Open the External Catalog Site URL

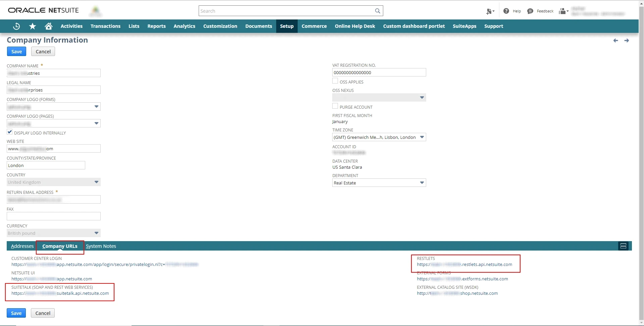coord(457,293)
